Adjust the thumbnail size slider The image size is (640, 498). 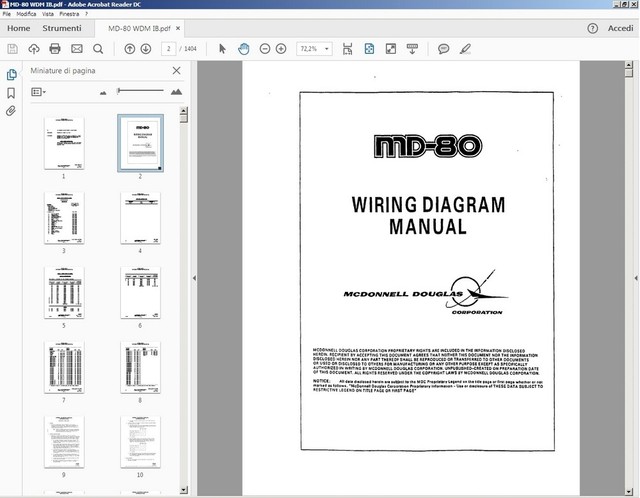tap(140, 91)
